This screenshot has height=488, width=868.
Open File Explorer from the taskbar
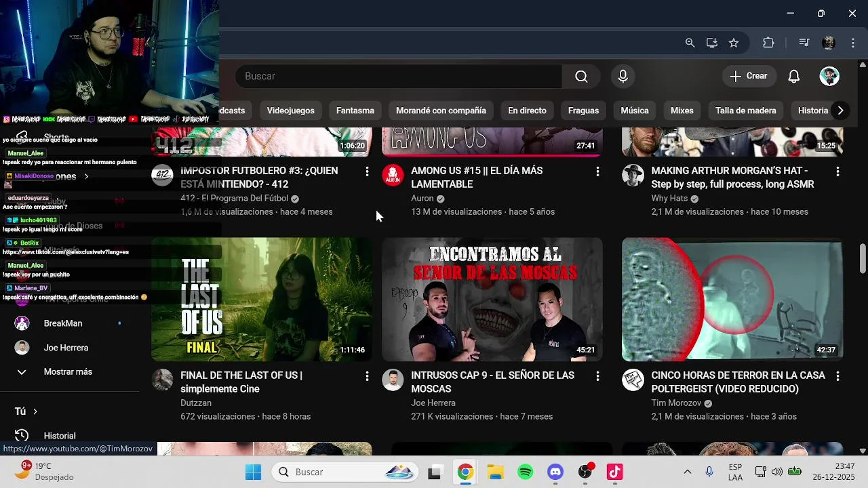coord(495,472)
